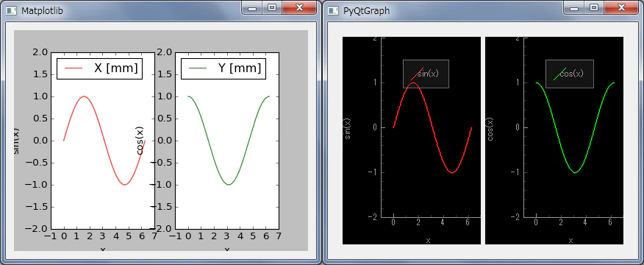Close the Matplotlib window
Viewport: 644px width, 265px height.
[x=300, y=7]
